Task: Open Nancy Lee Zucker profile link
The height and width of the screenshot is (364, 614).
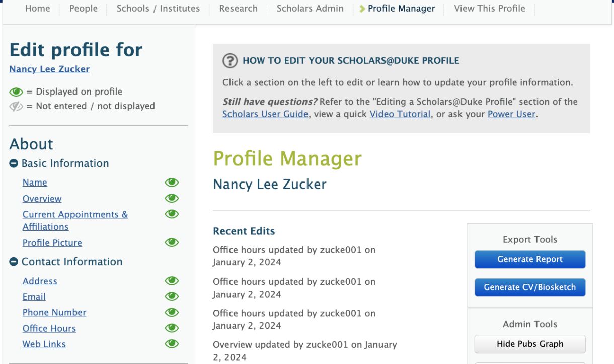Action: point(49,69)
